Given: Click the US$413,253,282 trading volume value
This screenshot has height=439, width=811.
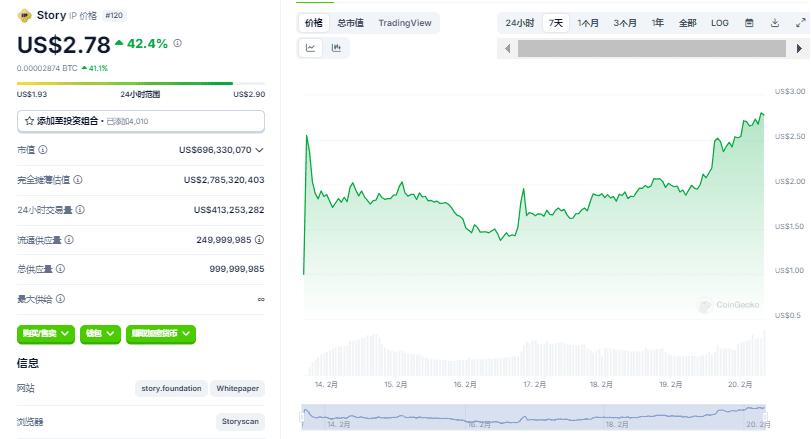Looking at the screenshot, I should 229,209.
